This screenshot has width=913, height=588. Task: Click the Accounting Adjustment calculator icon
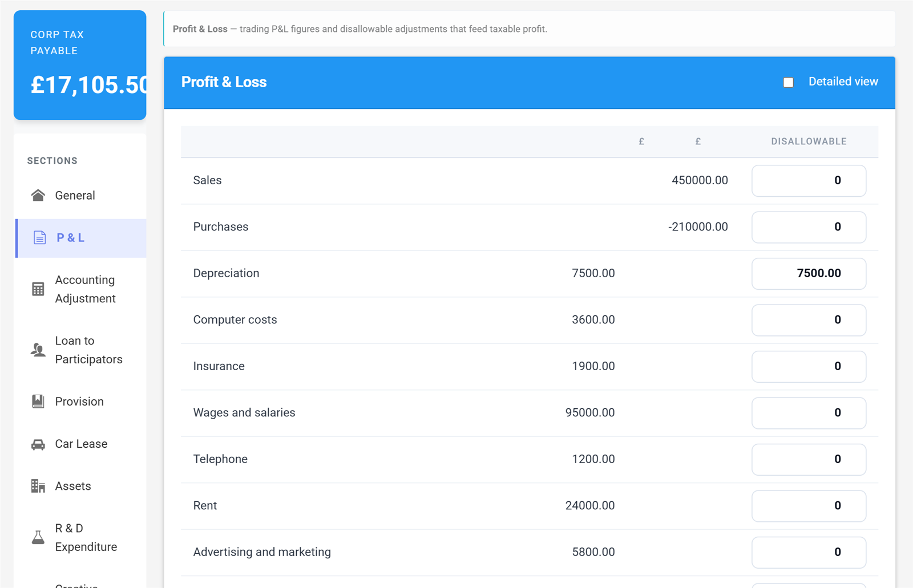[38, 289]
